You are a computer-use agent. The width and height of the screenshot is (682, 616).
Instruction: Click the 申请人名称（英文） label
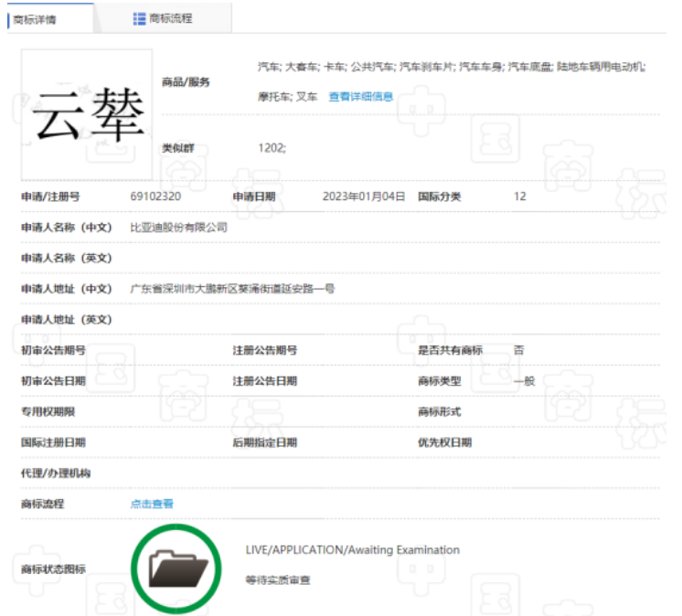coord(67,259)
